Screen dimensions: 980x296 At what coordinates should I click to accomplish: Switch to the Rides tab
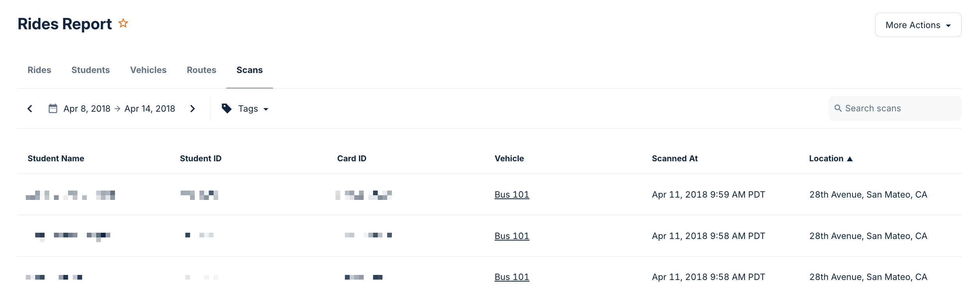[39, 70]
